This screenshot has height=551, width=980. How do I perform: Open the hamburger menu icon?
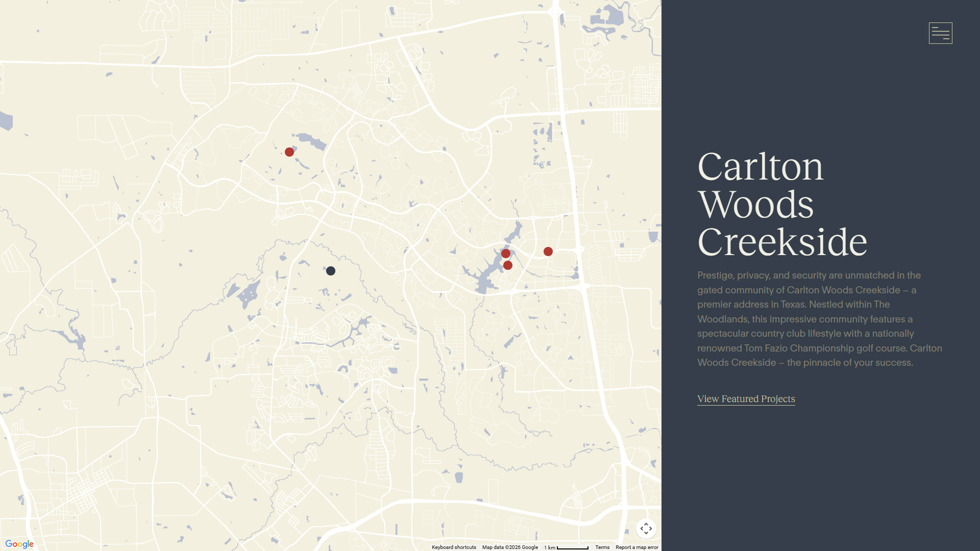pyautogui.click(x=940, y=33)
